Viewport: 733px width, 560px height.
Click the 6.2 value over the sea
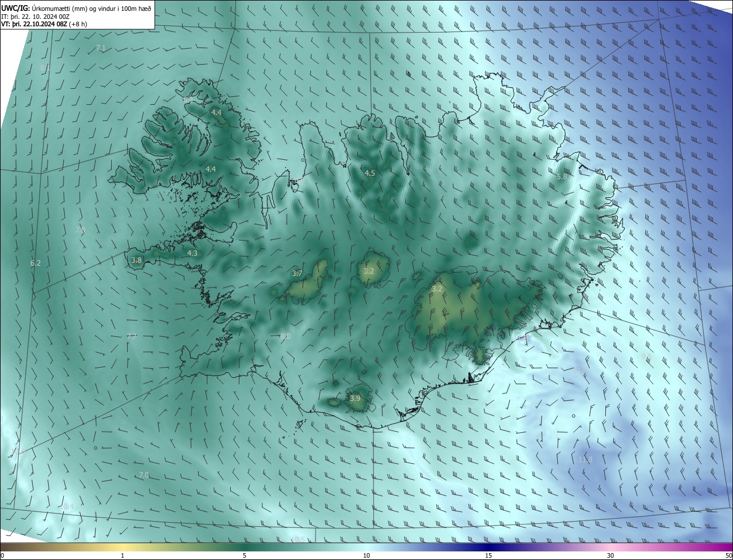pos(36,263)
